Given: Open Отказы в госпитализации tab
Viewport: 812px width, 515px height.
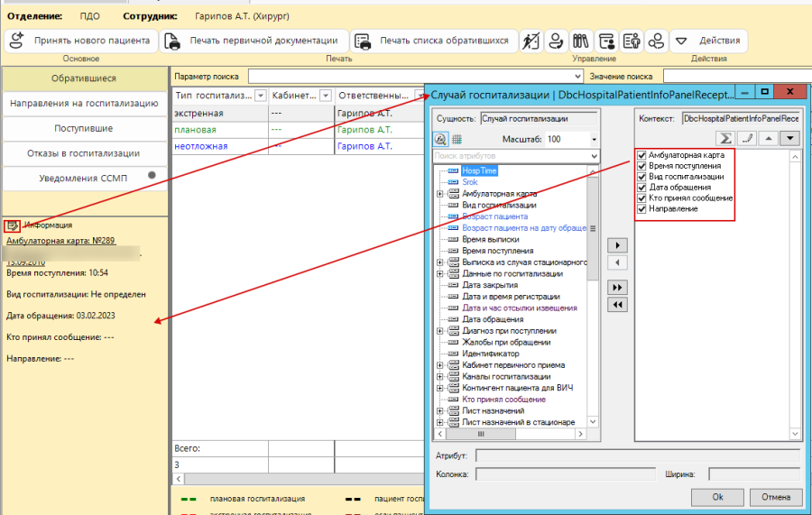Looking at the screenshot, I should click(x=84, y=153).
